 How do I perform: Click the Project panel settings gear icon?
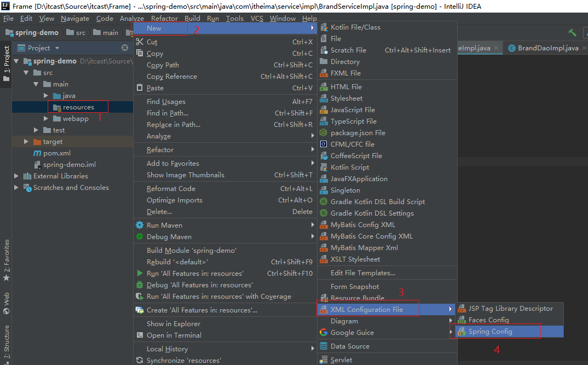[x=125, y=48]
